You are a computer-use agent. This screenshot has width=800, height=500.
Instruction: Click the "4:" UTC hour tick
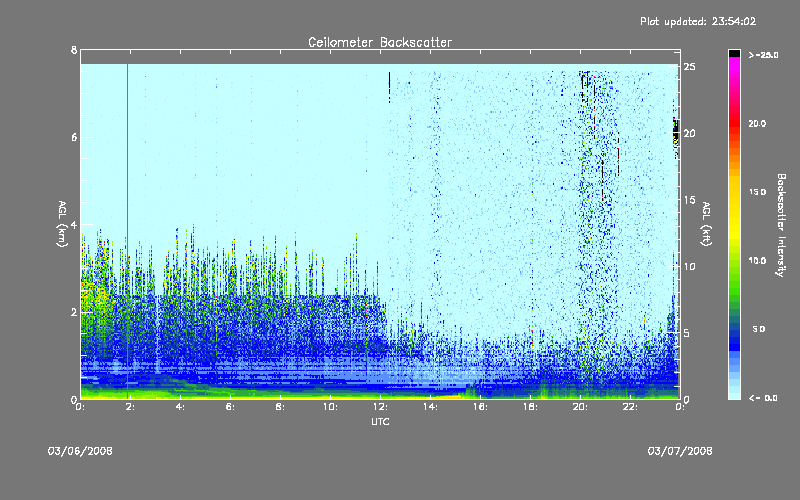coord(180,407)
